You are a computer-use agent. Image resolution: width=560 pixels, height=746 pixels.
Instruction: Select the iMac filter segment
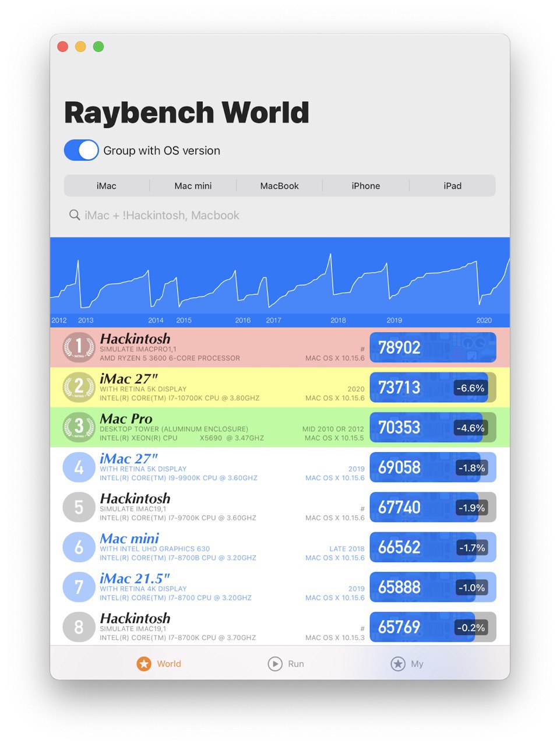tap(107, 186)
